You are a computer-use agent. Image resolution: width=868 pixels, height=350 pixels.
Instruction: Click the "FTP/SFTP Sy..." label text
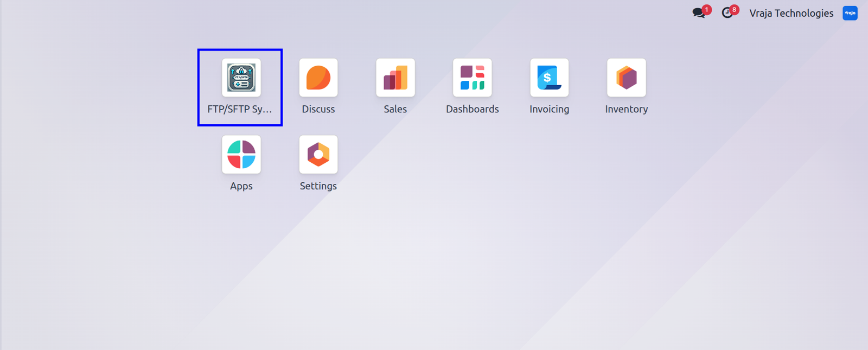[240, 109]
